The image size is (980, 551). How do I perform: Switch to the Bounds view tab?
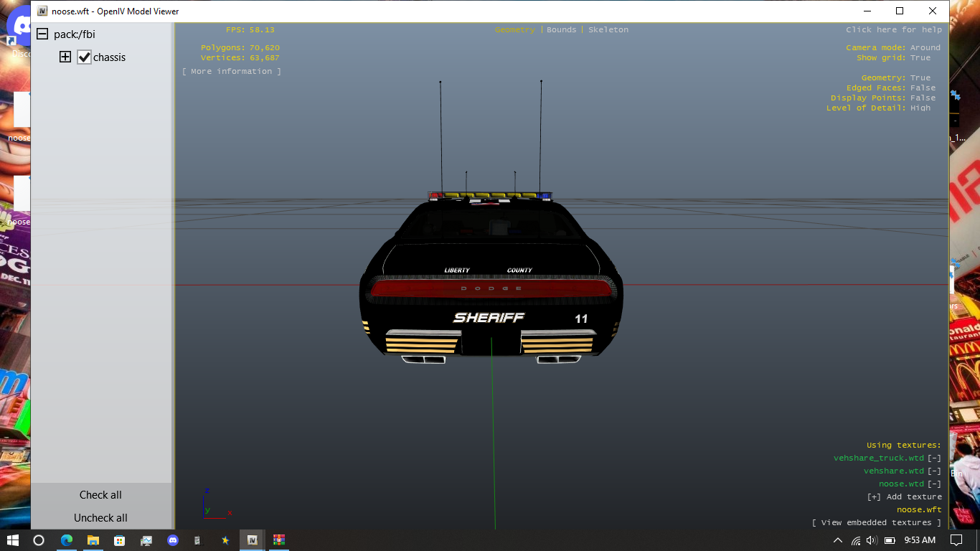(561, 30)
